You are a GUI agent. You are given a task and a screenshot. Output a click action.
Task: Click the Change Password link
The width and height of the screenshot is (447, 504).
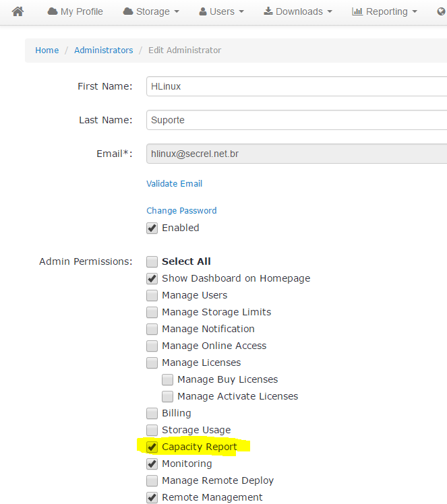tap(181, 210)
